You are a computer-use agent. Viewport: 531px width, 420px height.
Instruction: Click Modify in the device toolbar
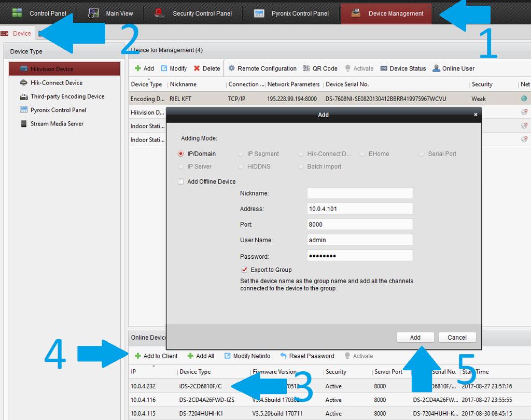(174, 68)
